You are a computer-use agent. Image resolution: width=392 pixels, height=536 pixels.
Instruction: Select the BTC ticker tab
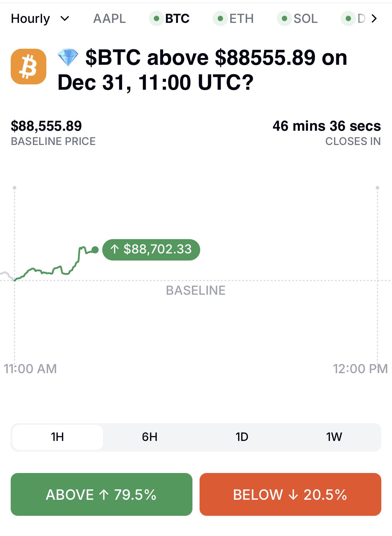point(177,19)
